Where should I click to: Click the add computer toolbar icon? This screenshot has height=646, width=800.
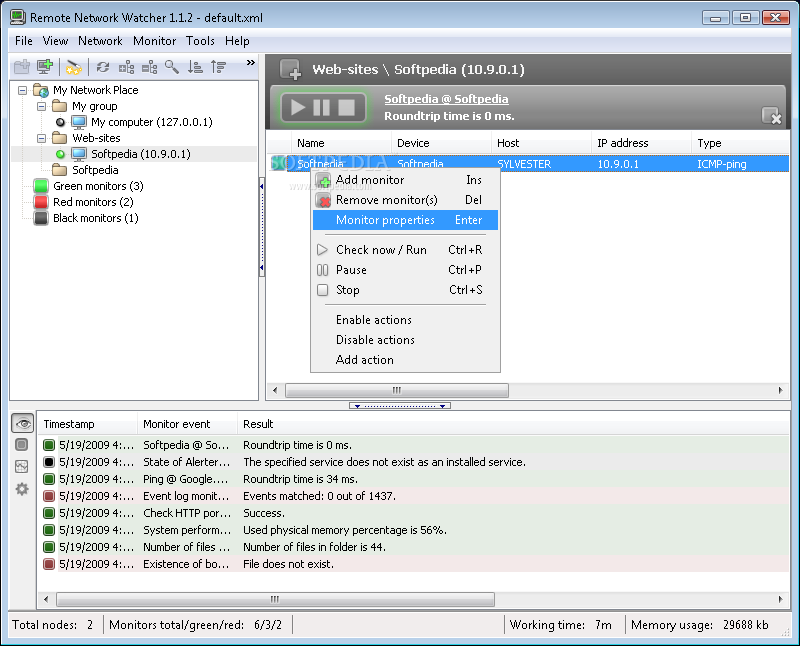click(45, 66)
